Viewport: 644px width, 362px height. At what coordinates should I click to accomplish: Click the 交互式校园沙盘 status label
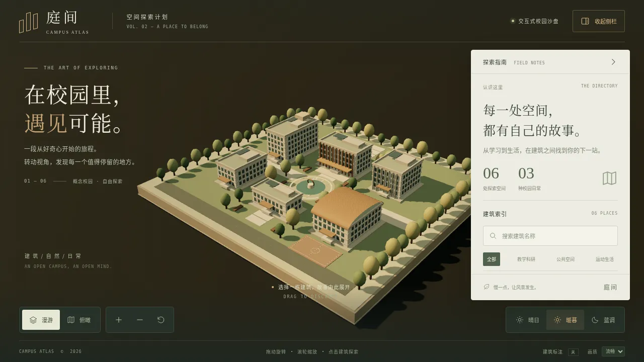[x=538, y=21]
